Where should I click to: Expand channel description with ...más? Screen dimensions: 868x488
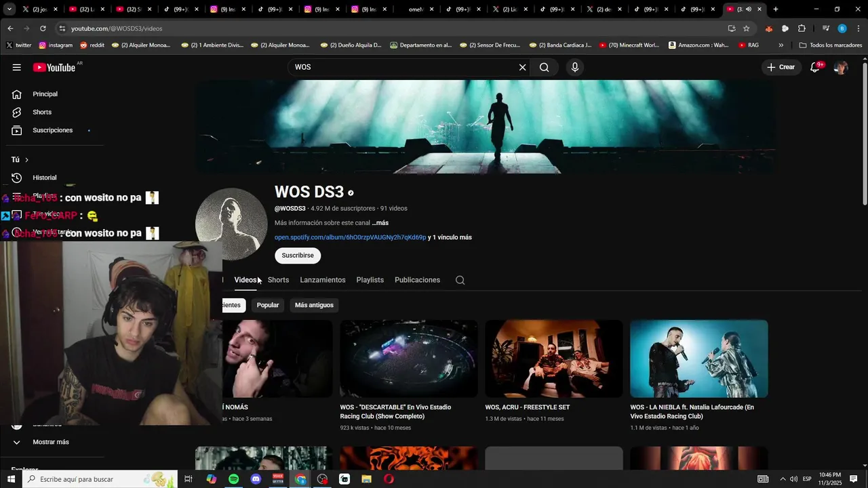[x=380, y=223]
